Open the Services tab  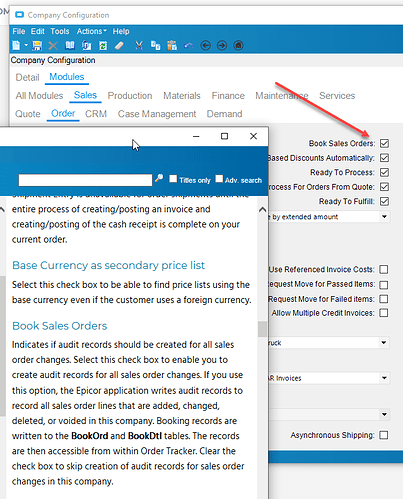[x=337, y=96]
